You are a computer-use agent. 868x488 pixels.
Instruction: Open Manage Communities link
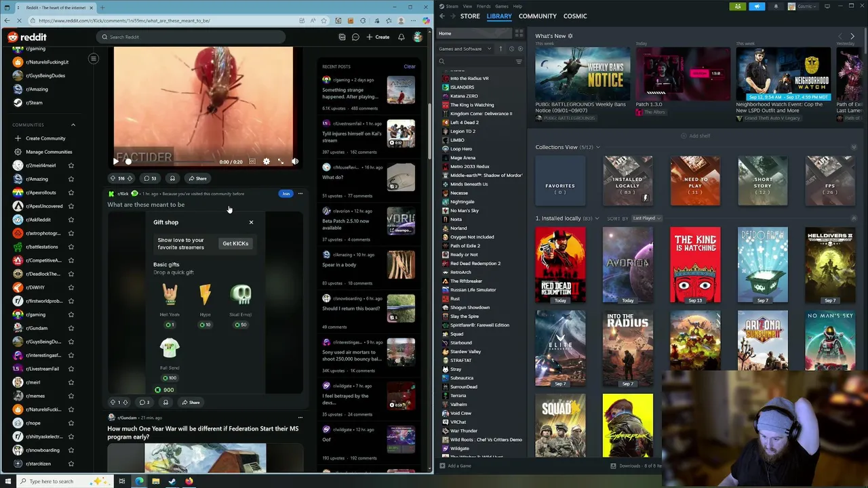[x=49, y=152]
